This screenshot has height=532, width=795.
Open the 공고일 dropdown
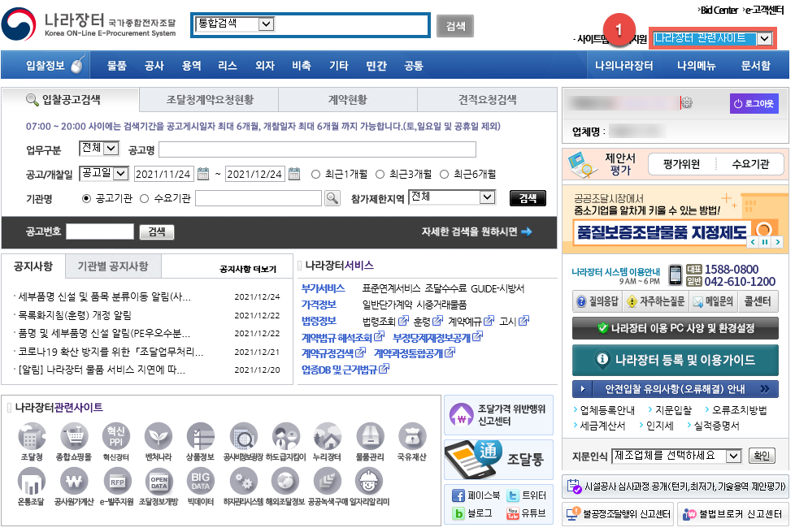104,174
